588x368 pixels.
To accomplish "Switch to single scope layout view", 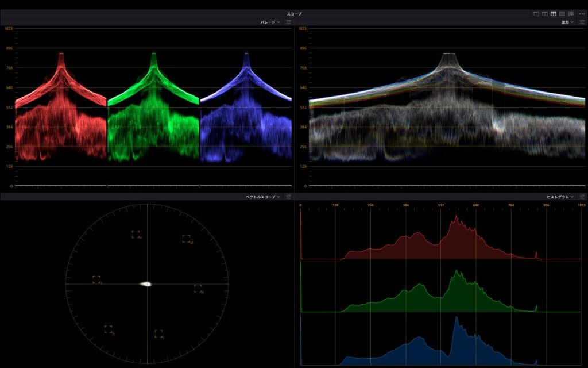I will pyautogui.click(x=536, y=14).
